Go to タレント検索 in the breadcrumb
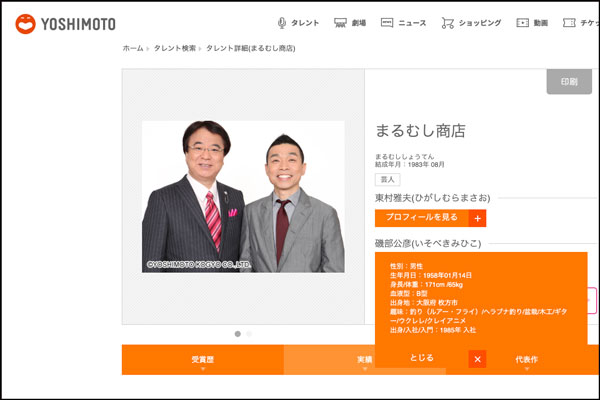 click(175, 48)
